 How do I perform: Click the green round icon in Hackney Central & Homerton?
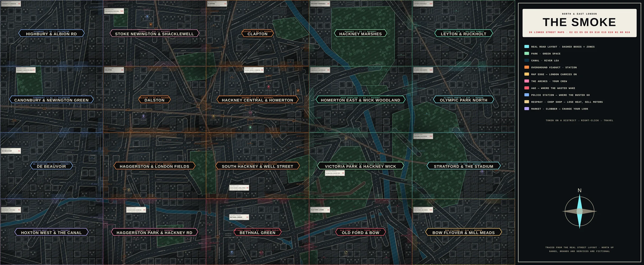pos(250,127)
